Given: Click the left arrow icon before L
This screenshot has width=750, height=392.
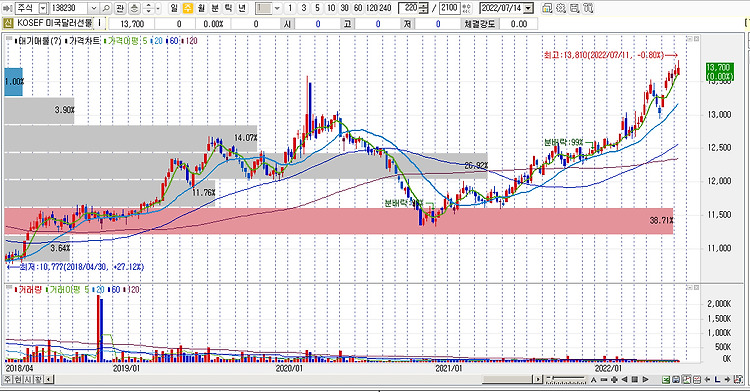Looking at the screenshot, I should 707,380.
